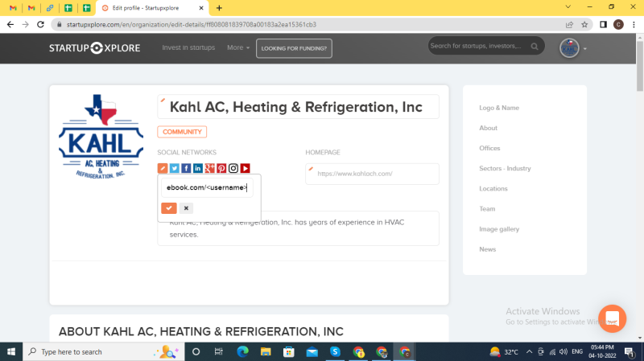This screenshot has height=361, width=644.
Task: Open the orange chat widget
Action: [612, 318]
